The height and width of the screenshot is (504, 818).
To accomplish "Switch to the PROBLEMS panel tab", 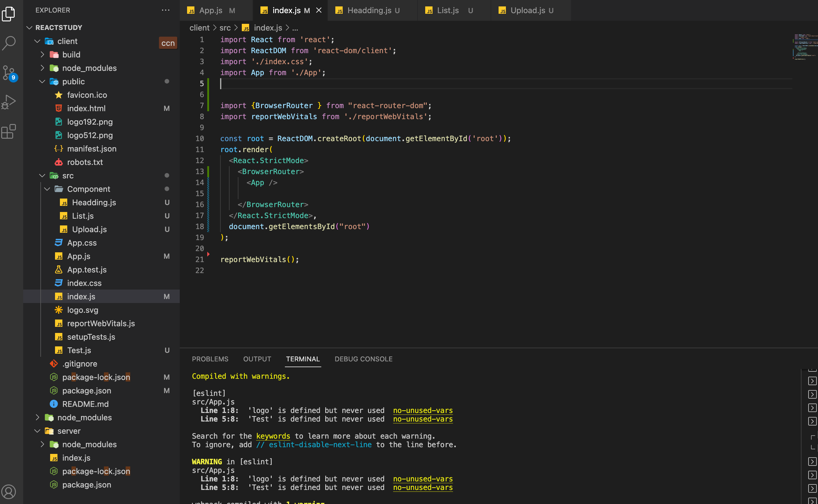I will (x=210, y=359).
